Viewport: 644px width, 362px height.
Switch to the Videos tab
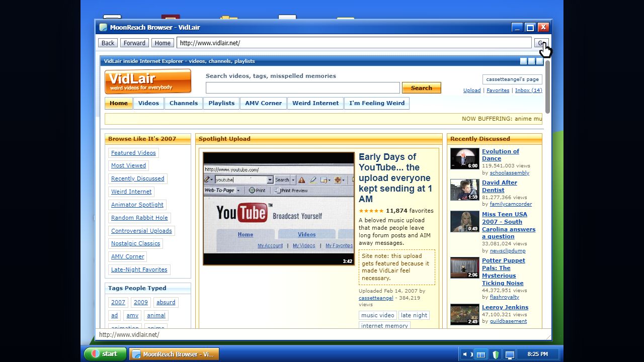click(x=148, y=103)
